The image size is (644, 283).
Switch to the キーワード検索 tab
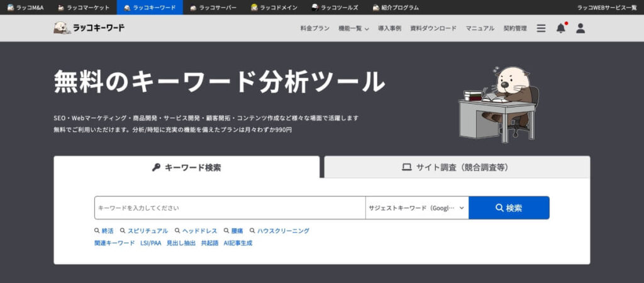pyautogui.click(x=186, y=167)
